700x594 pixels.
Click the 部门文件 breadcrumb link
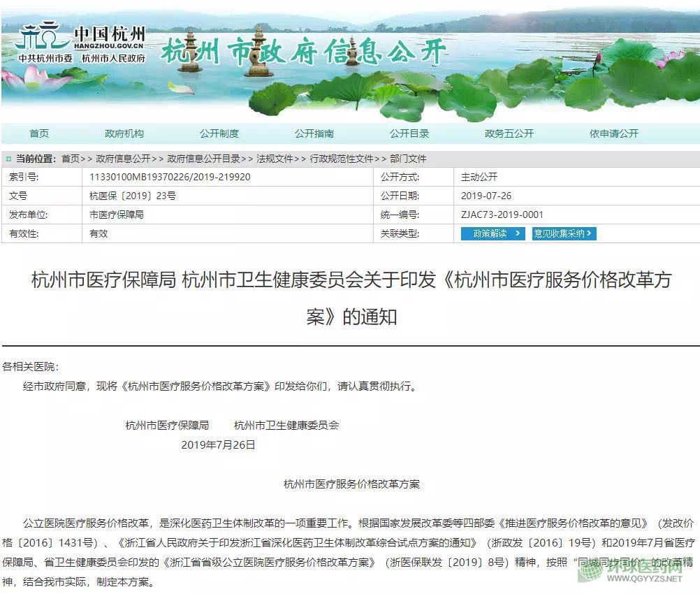pyautogui.click(x=408, y=159)
